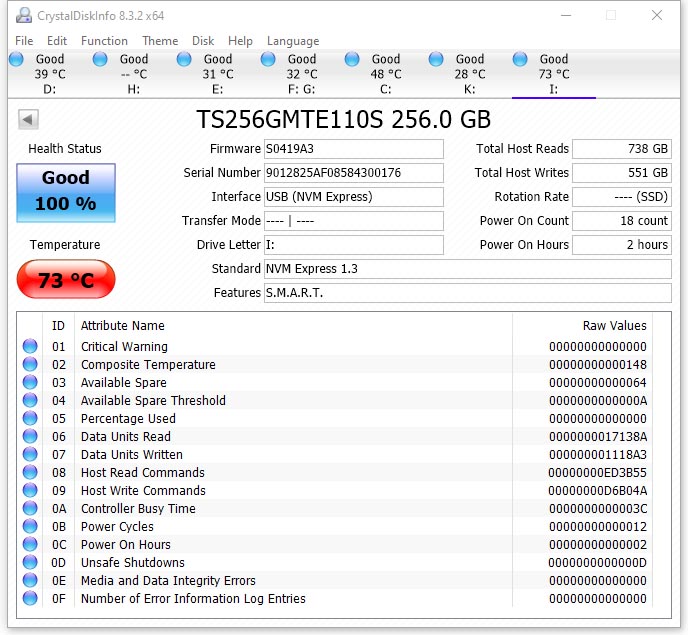Click status dot for Available Spare row
The image size is (688, 635).
[30, 382]
